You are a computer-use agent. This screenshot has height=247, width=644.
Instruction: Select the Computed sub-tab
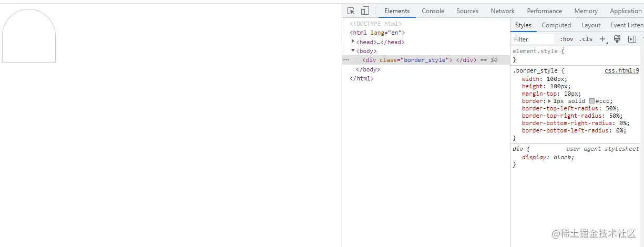tap(556, 25)
